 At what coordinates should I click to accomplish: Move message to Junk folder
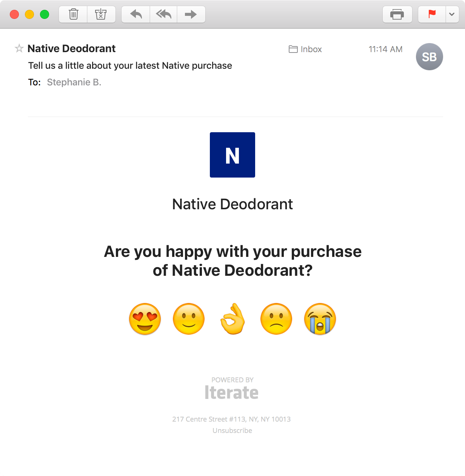[101, 14]
